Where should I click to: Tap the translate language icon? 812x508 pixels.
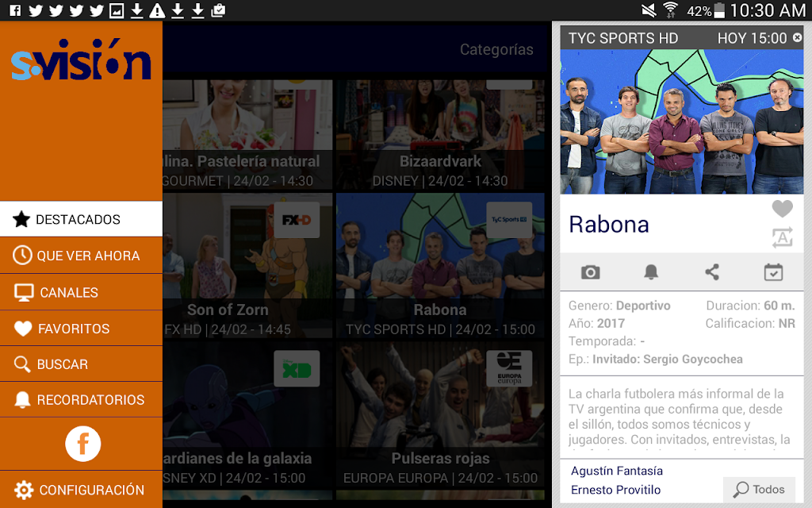782,237
